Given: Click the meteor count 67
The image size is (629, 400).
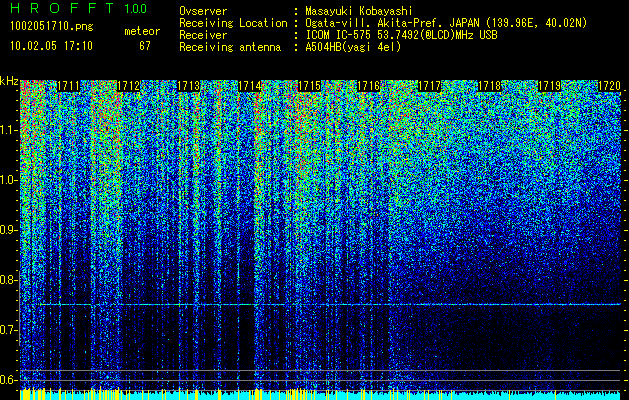Looking at the screenshot, I should [x=145, y=46].
